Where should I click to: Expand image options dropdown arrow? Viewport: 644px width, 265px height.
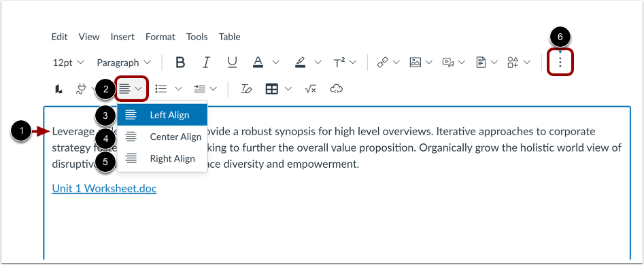coord(429,63)
